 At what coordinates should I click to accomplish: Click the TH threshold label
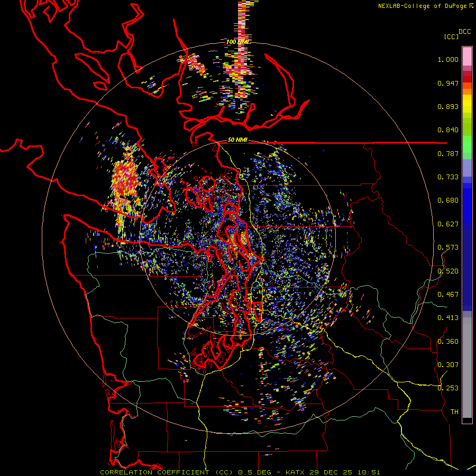pyautogui.click(x=454, y=412)
